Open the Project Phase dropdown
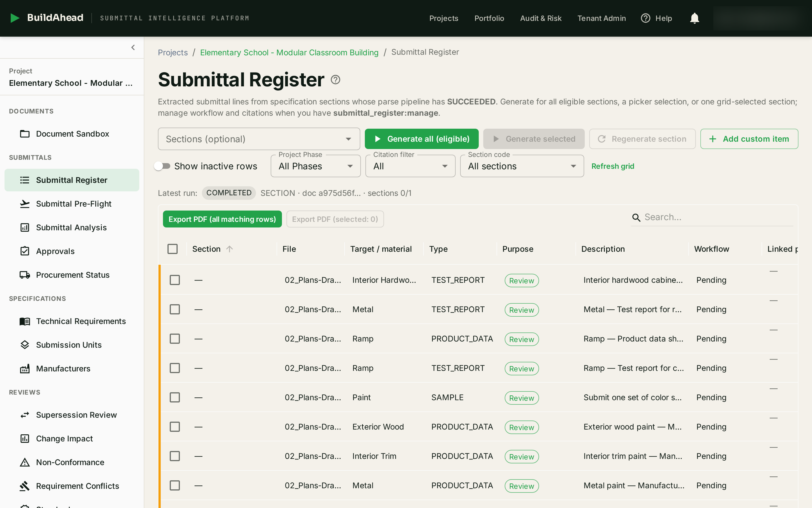Screen dimensions: 812x508 click(x=315, y=166)
